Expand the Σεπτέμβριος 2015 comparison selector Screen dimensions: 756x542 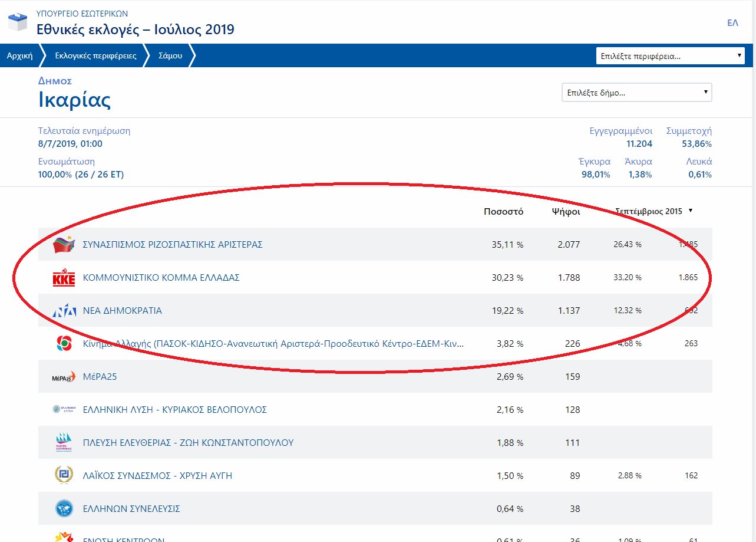pyautogui.click(x=653, y=211)
